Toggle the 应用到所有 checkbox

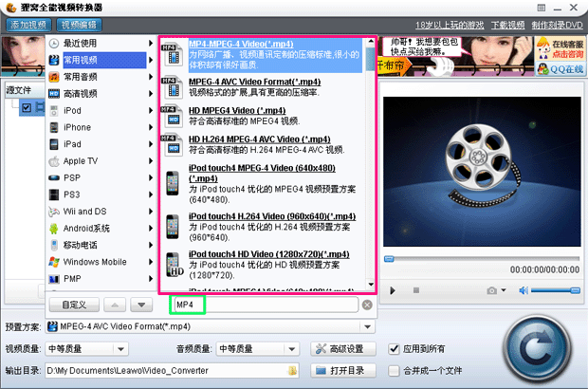coord(394,349)
